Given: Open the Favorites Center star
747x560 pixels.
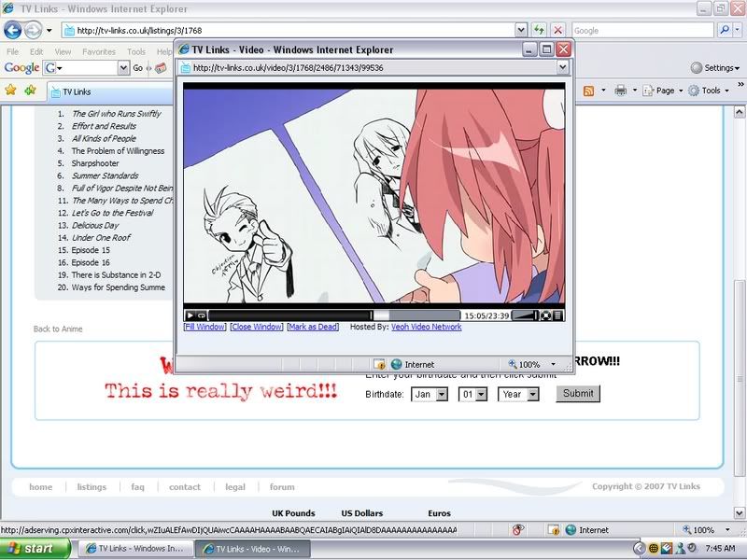Looking at the screenshot, I should click(10, 90).
